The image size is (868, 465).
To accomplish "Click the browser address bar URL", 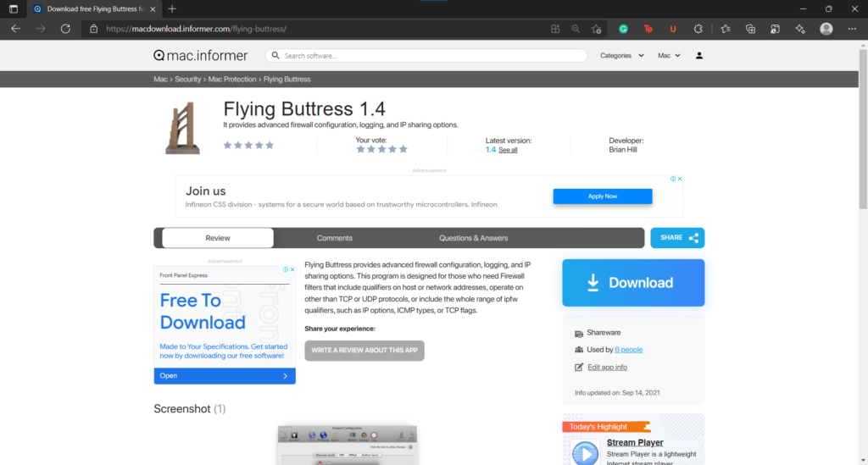I will 196,29.
